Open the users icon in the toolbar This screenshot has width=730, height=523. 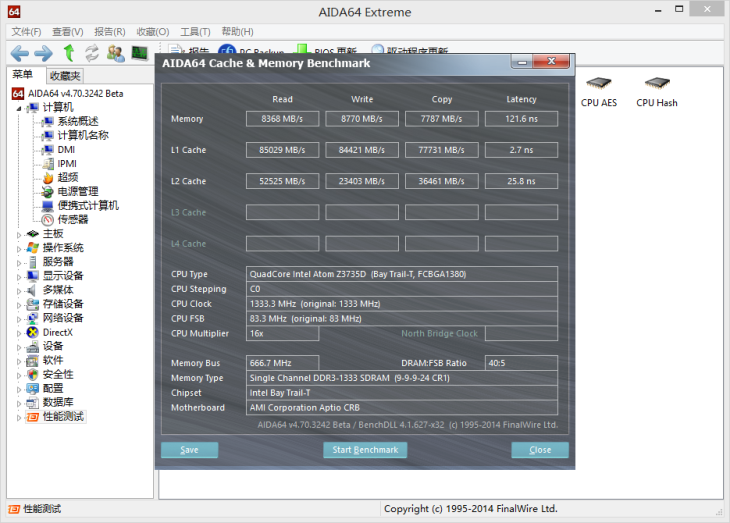tap(115, 53)
